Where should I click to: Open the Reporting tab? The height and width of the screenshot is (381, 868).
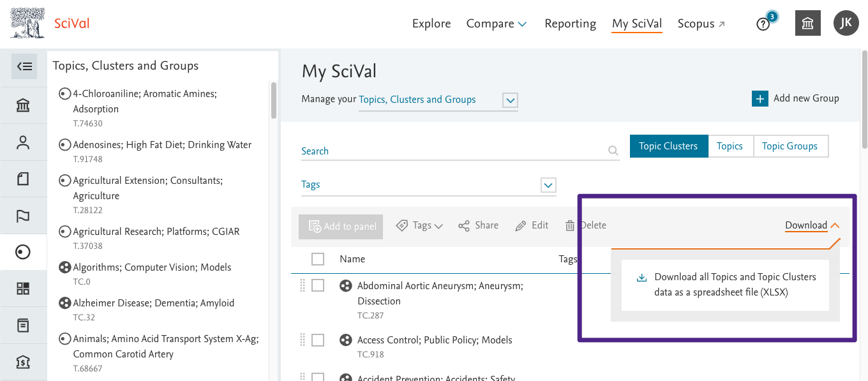click(x=570, y=24)
